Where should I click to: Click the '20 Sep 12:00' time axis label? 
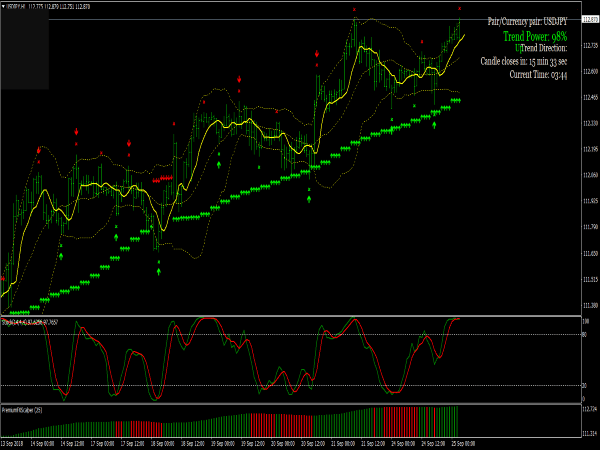[x=313, y=444]
